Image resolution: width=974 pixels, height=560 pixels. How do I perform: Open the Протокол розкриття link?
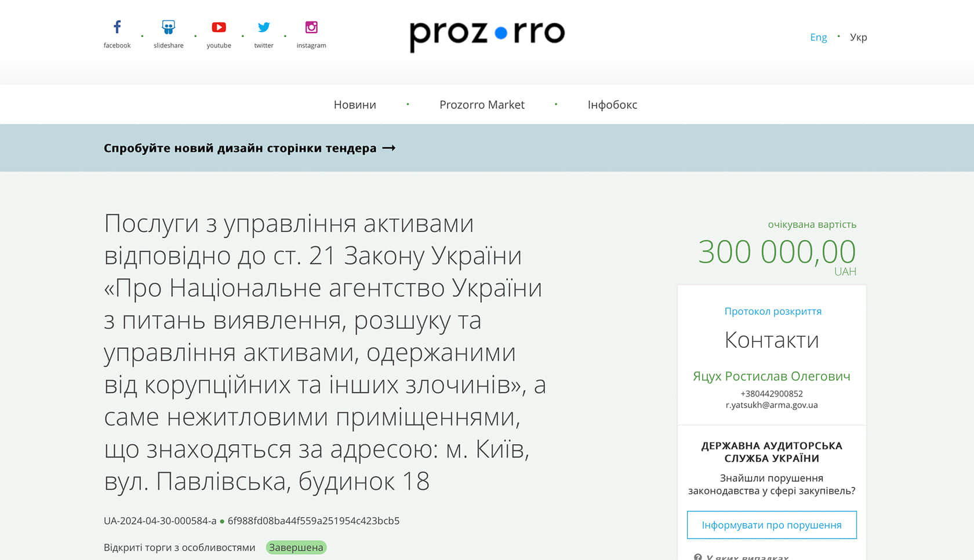tap(773, 311)
